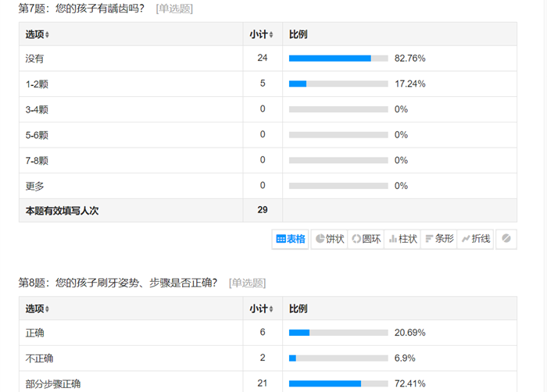Click the 第8题 question title text
Image resolution: width=547 pixels, height=392 pixels.
[x=118, y=283]
